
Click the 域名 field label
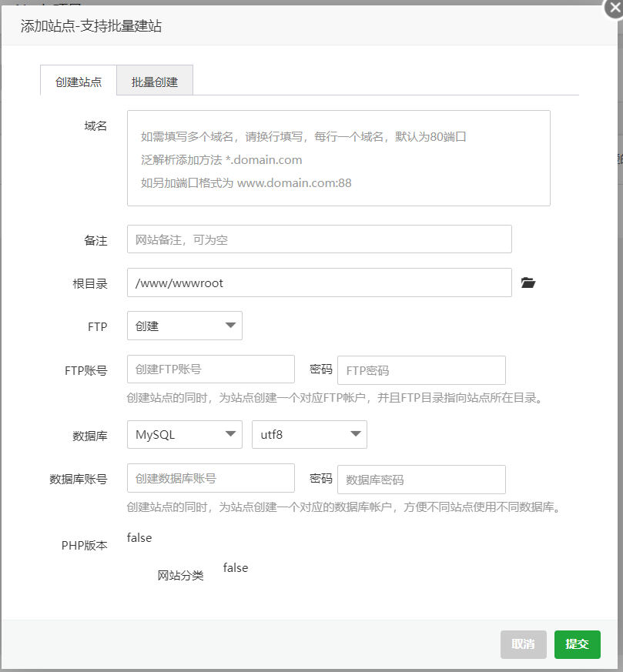pyautogui.click(x=95, y=126)
